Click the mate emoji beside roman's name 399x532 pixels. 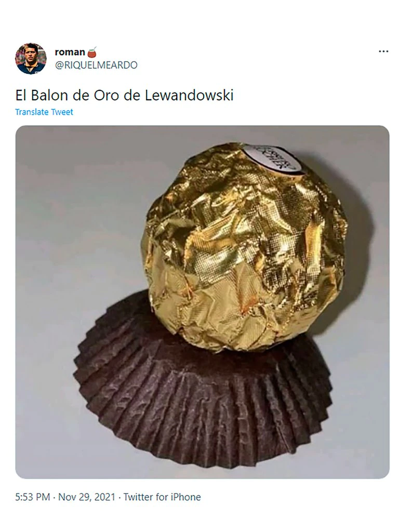[x=92, y=52]
